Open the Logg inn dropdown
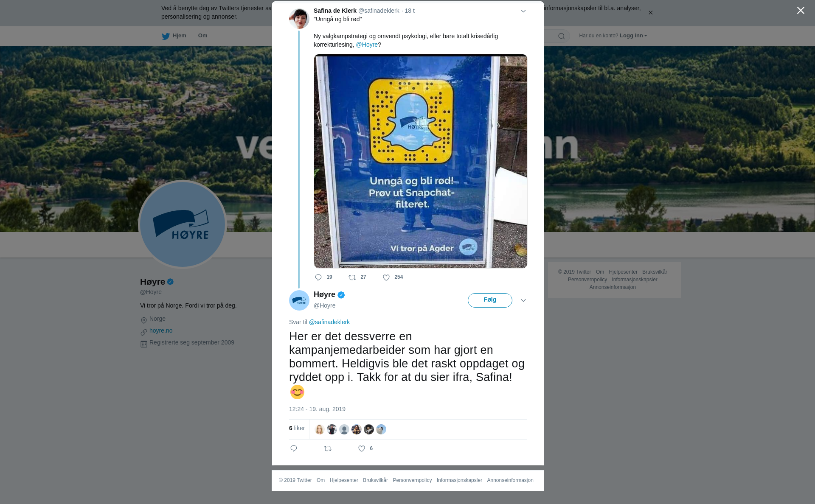 point(633,36)
